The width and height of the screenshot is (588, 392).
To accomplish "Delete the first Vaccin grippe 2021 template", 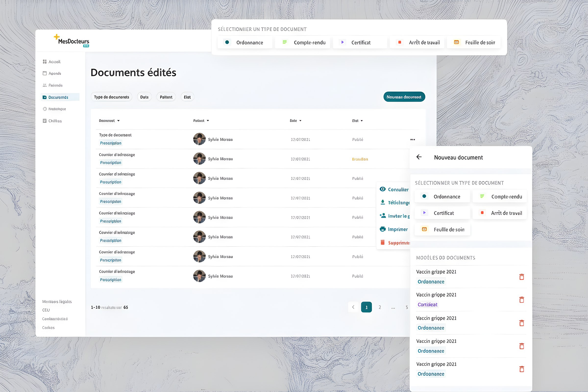I will [522, 277].
